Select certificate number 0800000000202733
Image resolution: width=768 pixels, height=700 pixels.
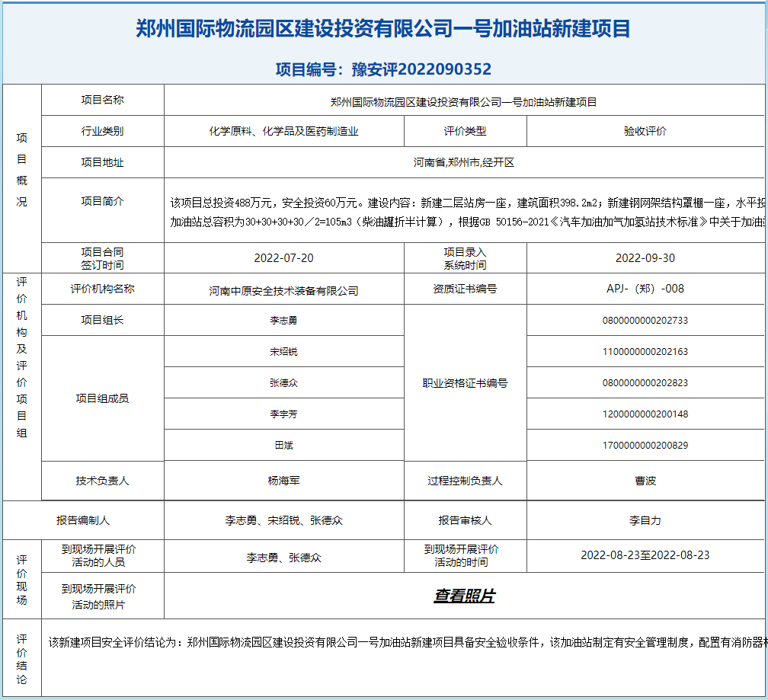(x=645, y=321)
